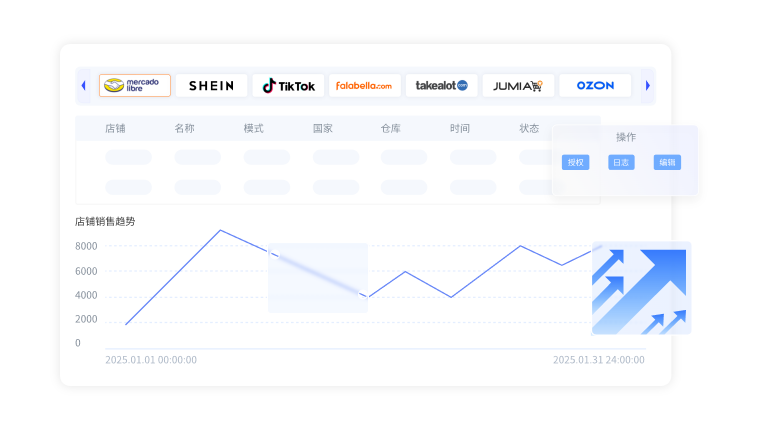This screenshot has width=760, height=430.
Task: Choose the falabella.com platform tab
Action: [364, 86]
